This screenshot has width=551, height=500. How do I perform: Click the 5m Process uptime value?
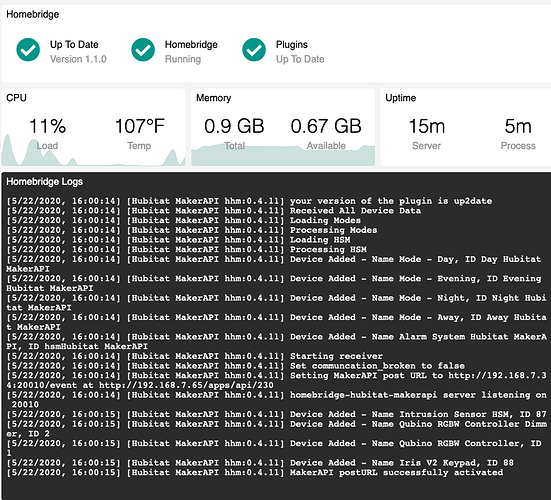(x=518, y=126)
